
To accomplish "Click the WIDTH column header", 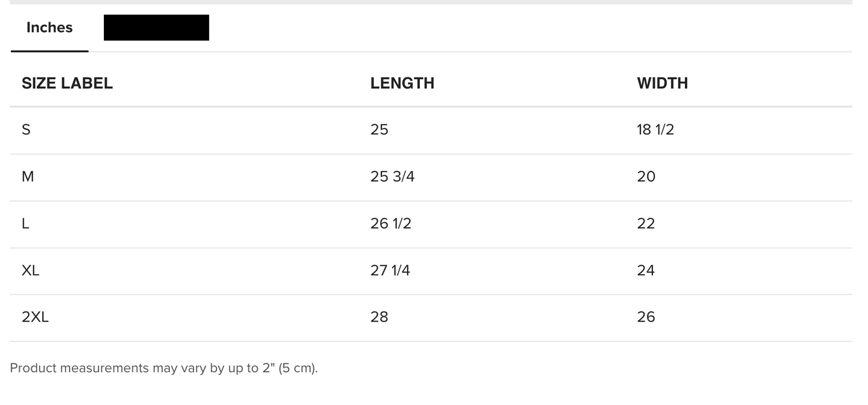I will tap(662, 83).
